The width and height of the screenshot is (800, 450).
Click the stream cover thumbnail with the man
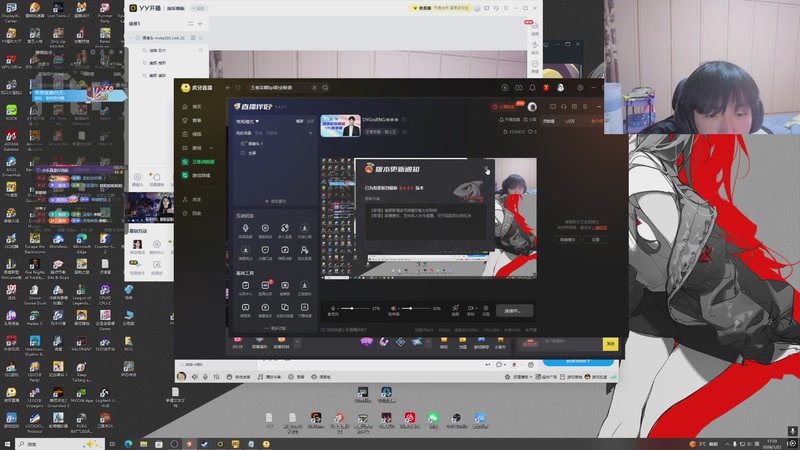[340, 126]
